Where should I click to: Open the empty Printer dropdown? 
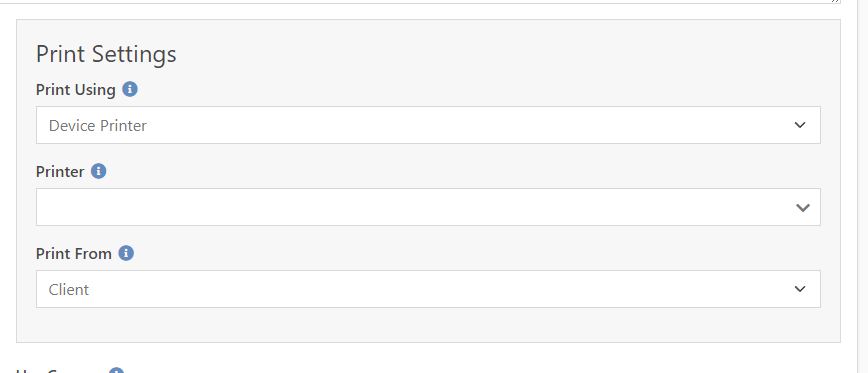(428, 207)
